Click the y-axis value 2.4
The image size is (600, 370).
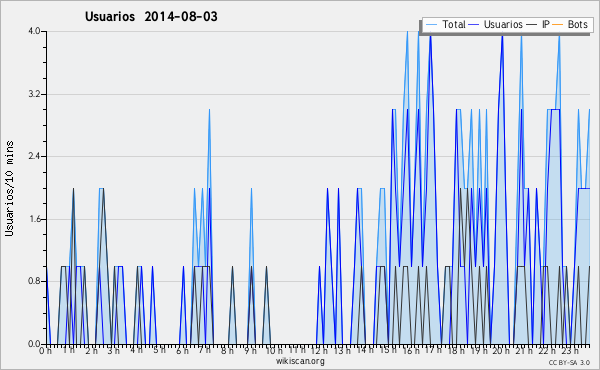(x=34, y=156)
